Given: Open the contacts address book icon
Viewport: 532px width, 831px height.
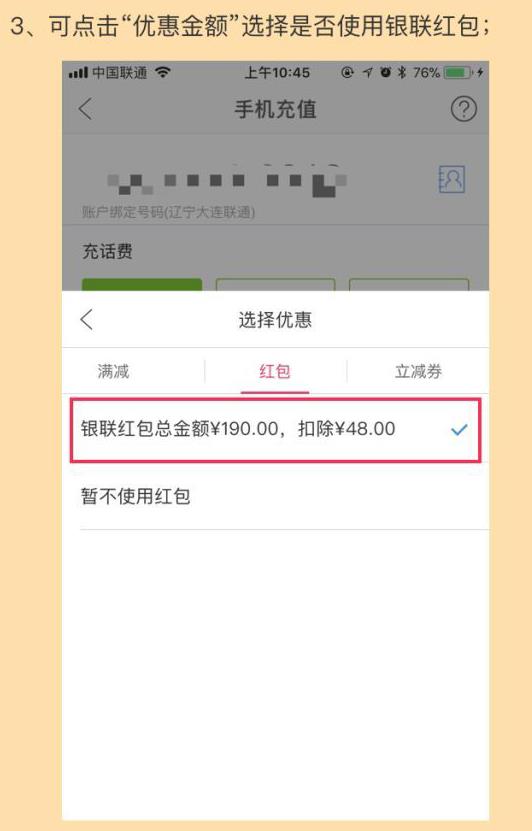Looking at the screenshot, I should (x=452, y=180).
